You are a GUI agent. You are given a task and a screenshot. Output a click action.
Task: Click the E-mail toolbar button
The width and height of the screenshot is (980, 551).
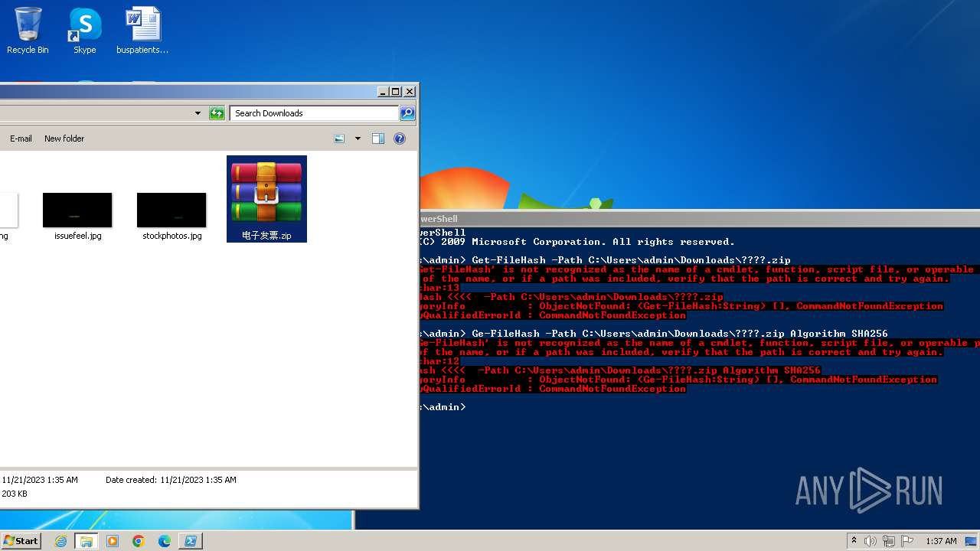(x=21, y=139)
